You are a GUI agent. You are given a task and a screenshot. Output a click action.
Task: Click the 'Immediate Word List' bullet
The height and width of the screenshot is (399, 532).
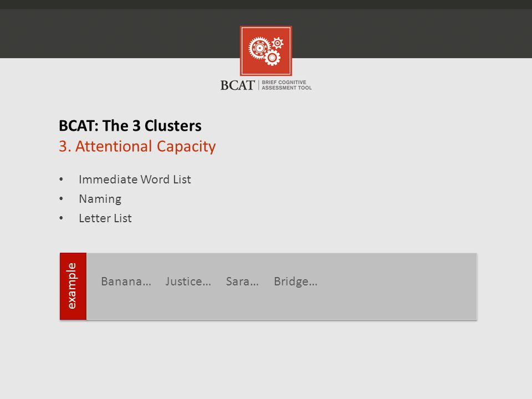(x=135, y=179)
